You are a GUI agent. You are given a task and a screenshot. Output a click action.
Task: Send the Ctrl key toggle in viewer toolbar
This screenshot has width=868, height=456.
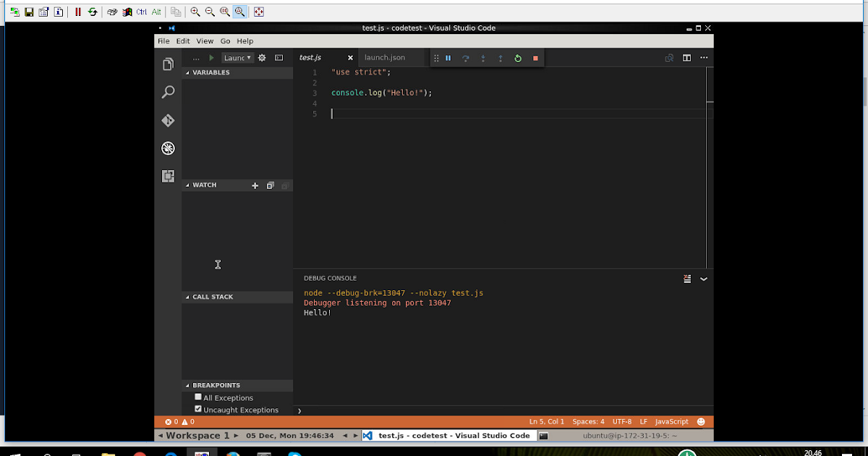coord(141,12)
